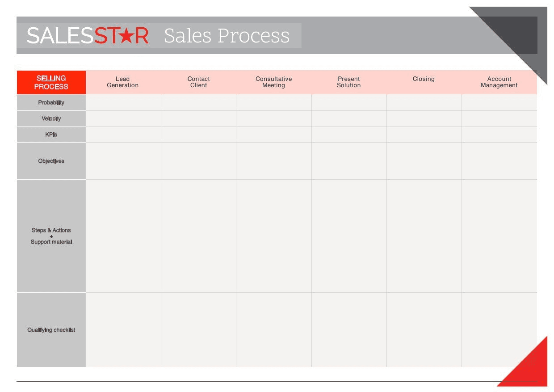
Task: Select the Steps & Actions row label
Action: 51,230
